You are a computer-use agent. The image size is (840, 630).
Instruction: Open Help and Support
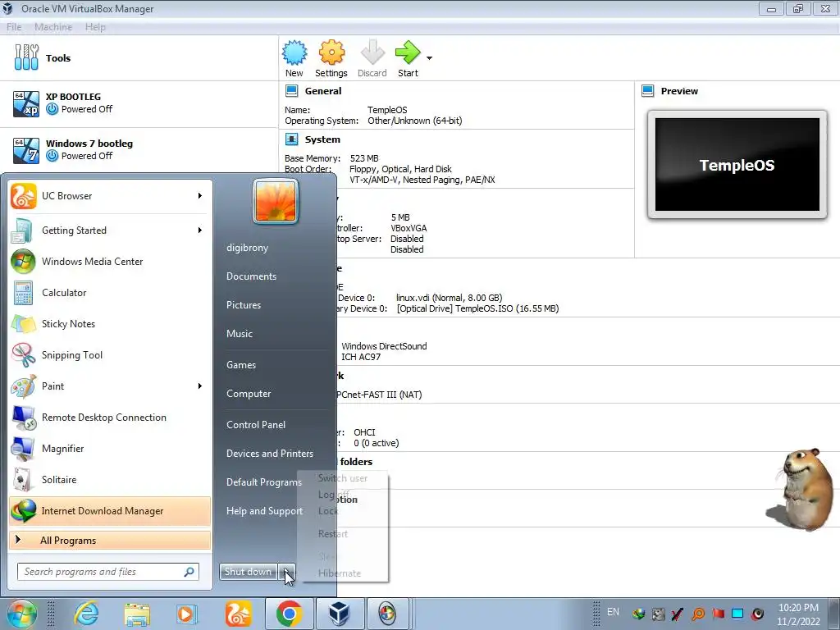click(264, 511)
